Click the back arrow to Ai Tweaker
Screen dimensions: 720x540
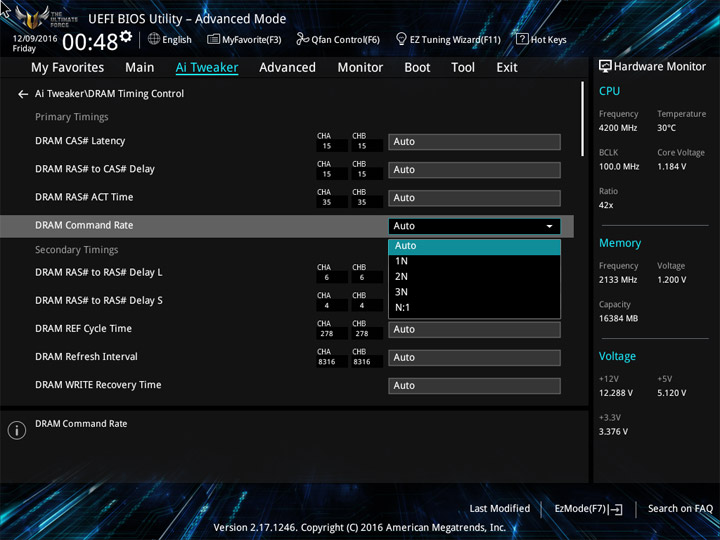(x=23, y=94)
